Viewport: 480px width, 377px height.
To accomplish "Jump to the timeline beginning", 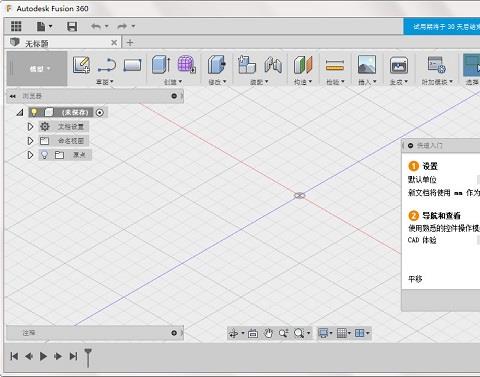I will click(x=14, y=356).
